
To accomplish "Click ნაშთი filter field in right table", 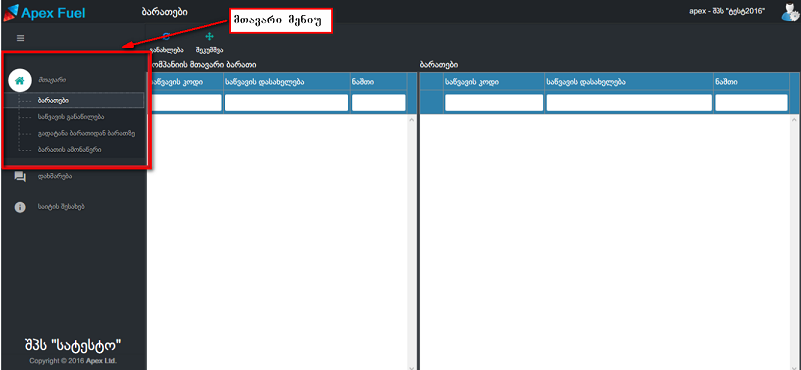I will coord(751,103).
